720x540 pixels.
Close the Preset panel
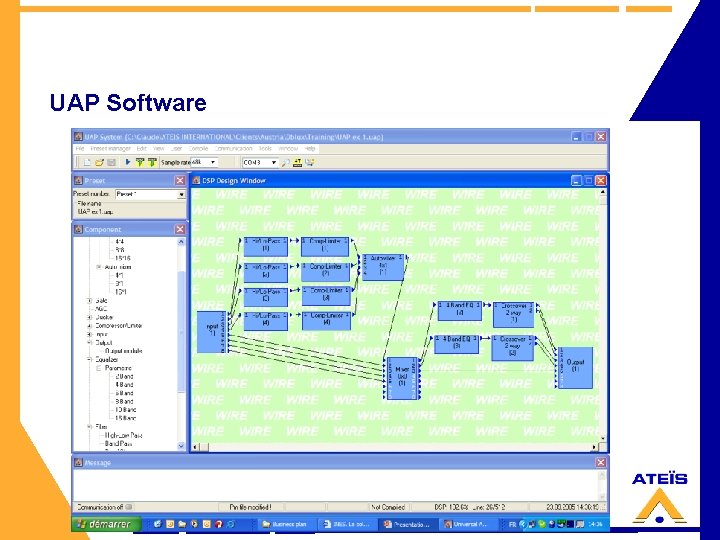point(180,180)
